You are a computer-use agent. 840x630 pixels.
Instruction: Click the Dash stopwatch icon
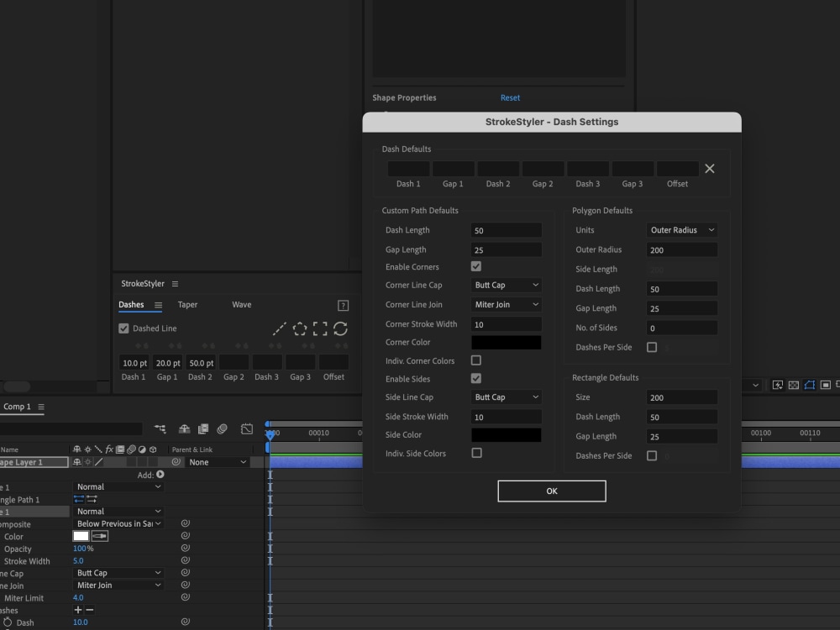(x=8, y=622)
